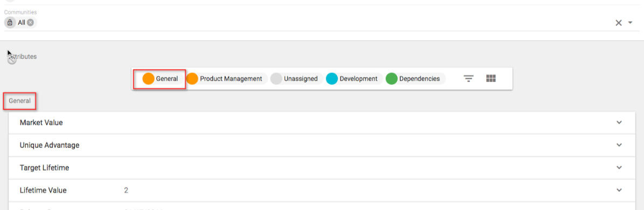Viewport: 644px width, 210px height.
Task: Select the General category tab
Action: click(x=163, y=79)
